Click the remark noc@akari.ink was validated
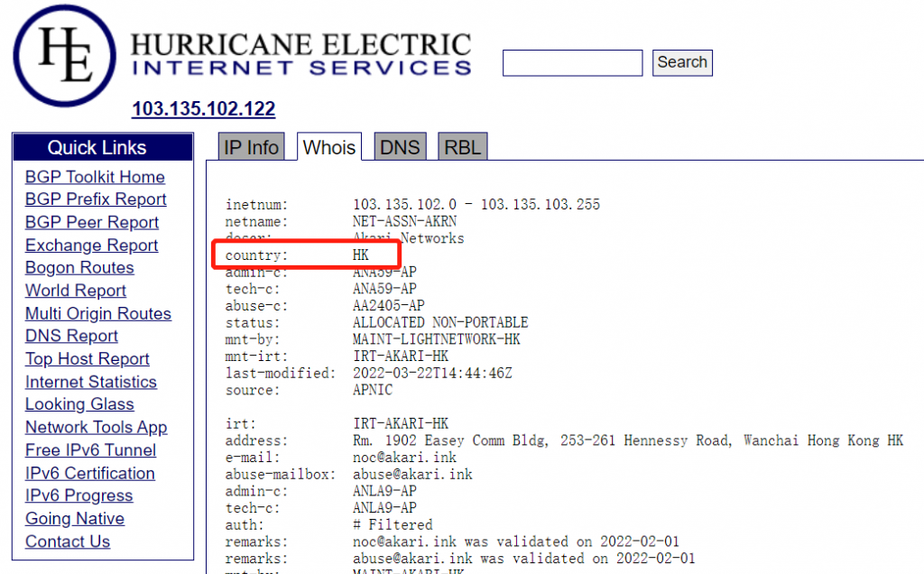 point(515,542)
